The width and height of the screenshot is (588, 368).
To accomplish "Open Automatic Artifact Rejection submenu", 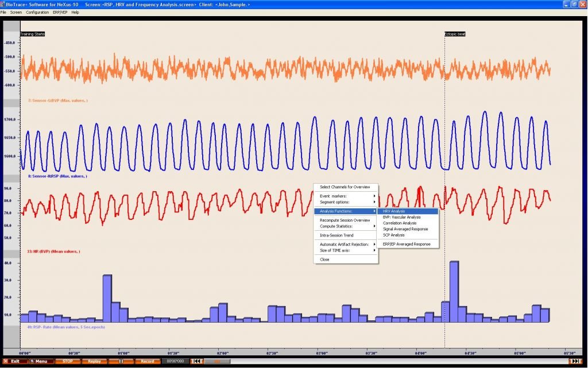I will [346, 245].
